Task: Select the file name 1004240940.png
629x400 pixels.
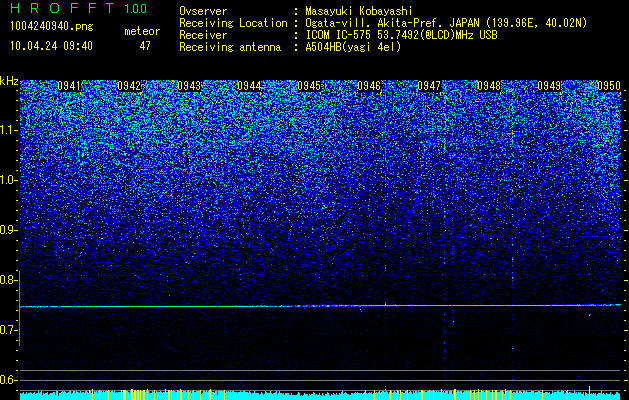Action: (52, 26)
